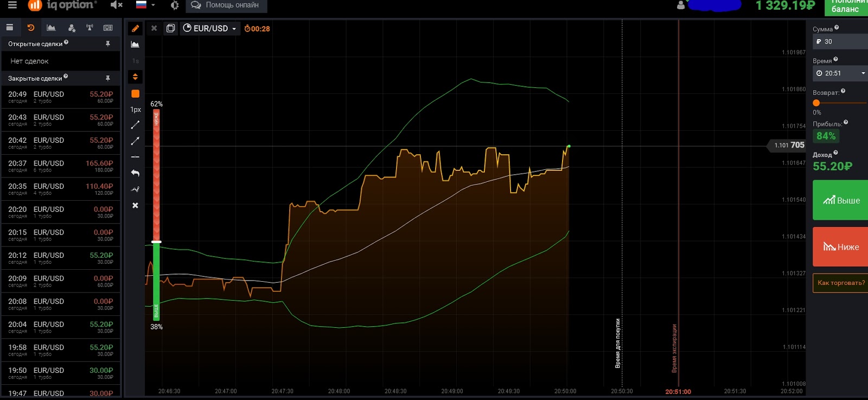Click the brightness theme icon in header
This screenshot has width=868, height=400.
[174, 5]
